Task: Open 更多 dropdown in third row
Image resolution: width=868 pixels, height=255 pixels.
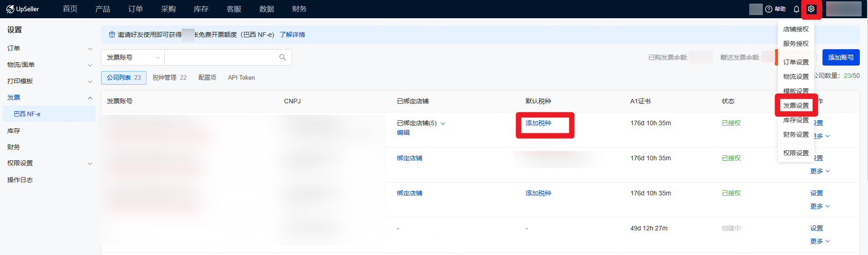Action: 820,206
